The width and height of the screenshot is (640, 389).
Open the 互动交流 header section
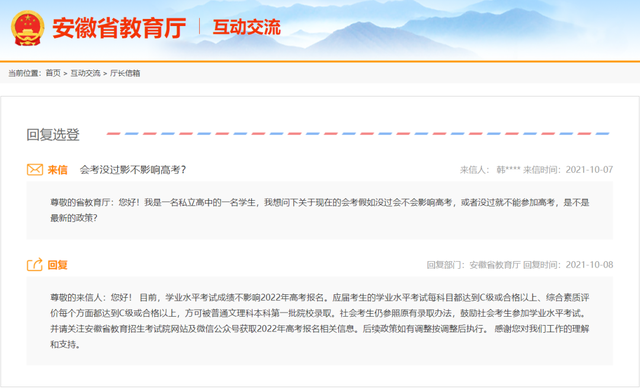247,27
